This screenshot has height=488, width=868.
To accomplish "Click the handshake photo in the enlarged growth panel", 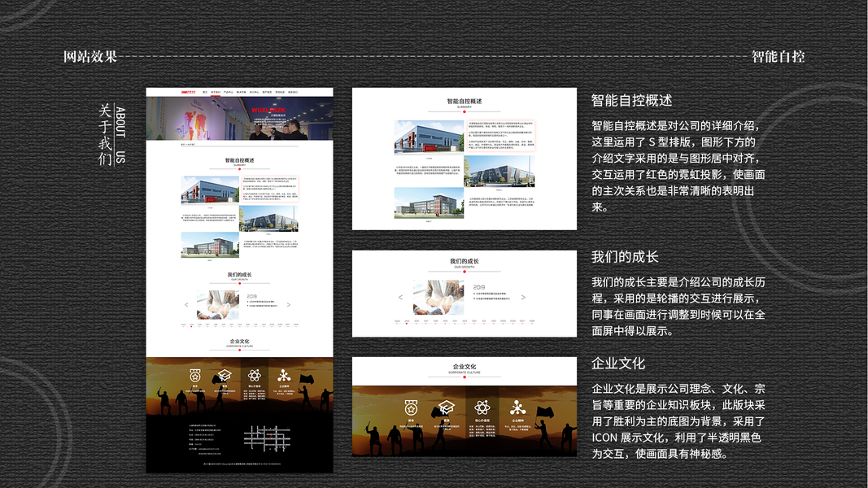I will coord(438,297).
